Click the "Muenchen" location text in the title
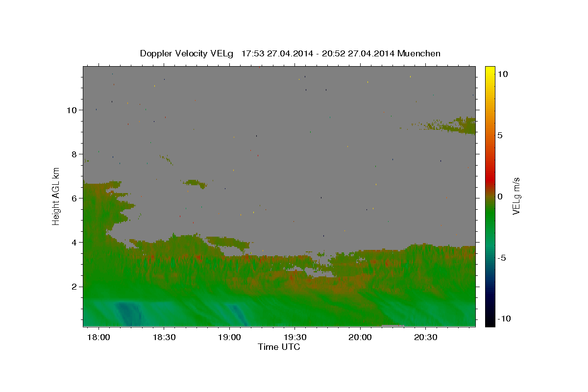 click(419, 53)
